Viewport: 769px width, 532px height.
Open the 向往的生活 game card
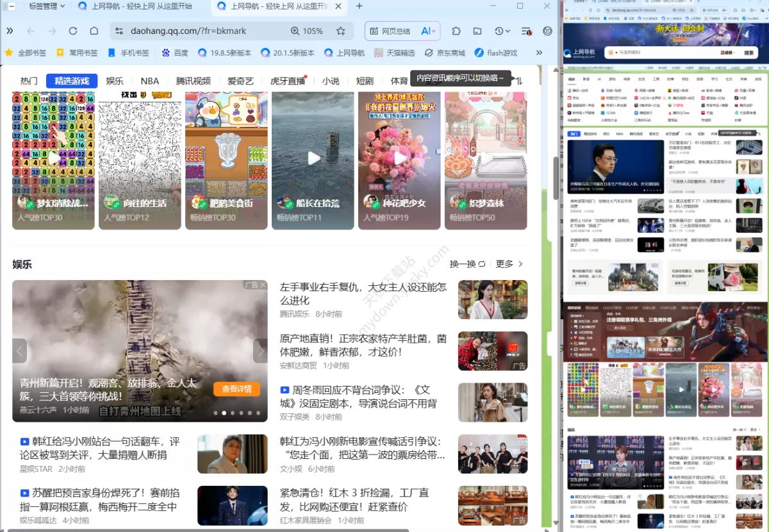[140, 160]
